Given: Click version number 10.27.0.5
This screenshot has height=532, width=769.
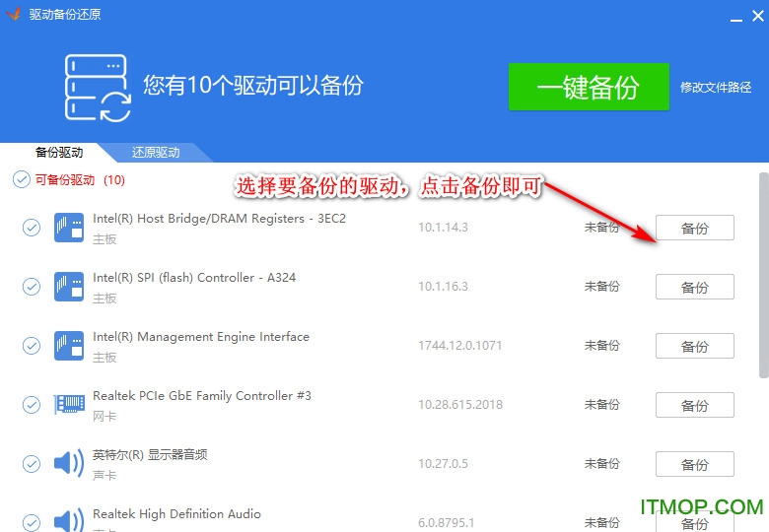Looking at the screenshot, I should pyautogui.click(x=443, y=463).
